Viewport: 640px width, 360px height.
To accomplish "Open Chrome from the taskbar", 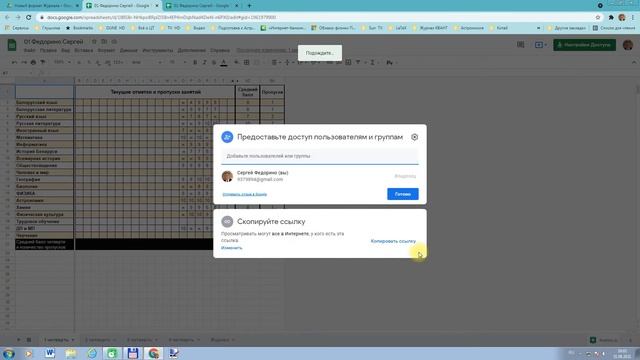I will coord(153,353).
